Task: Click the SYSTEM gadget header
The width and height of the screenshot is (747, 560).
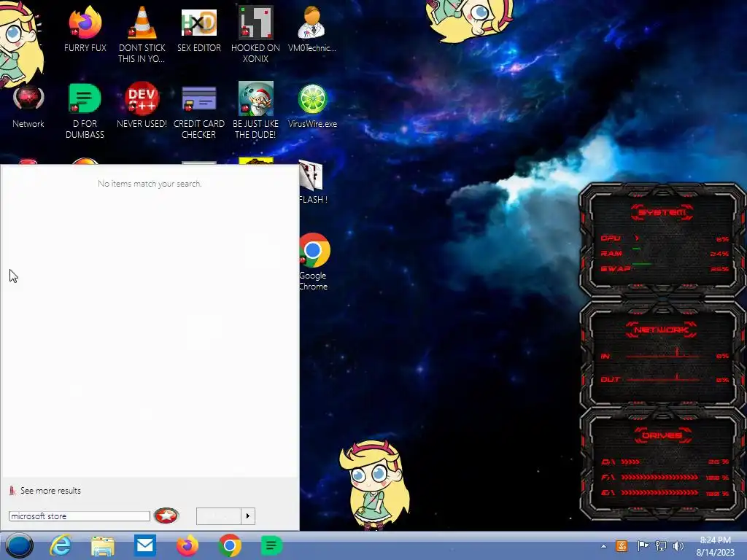Action: [662, 212]
